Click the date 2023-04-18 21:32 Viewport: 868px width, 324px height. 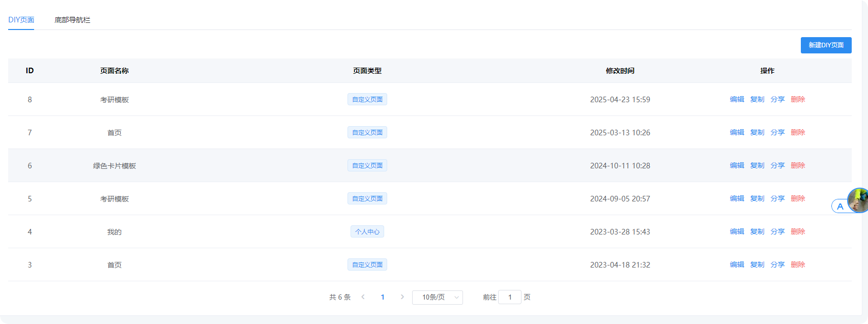pyautogui.click(x=620, y=265)
